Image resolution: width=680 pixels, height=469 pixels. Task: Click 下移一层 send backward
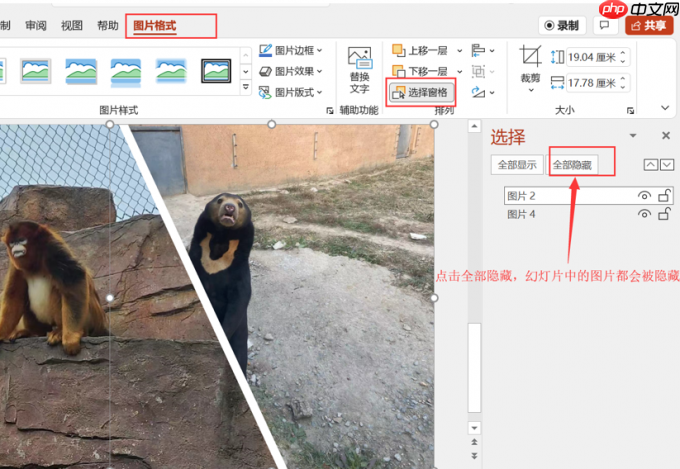(420, 71)
